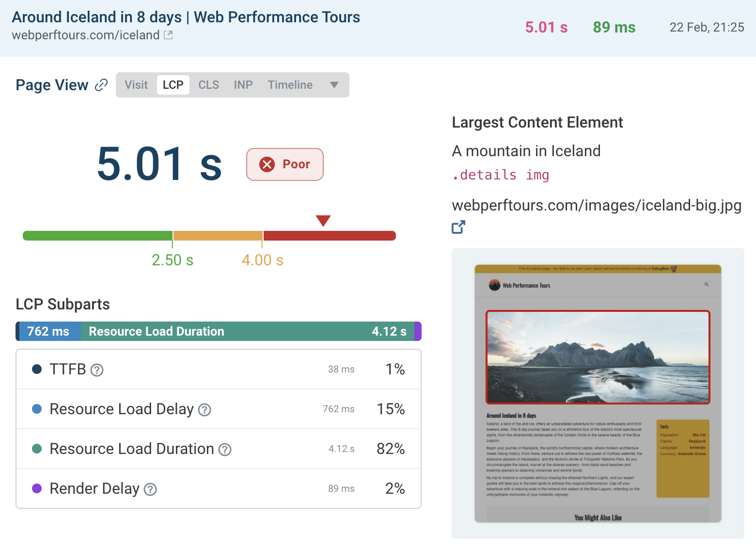Click the Page View permalink icon

[x=101, y=84]
